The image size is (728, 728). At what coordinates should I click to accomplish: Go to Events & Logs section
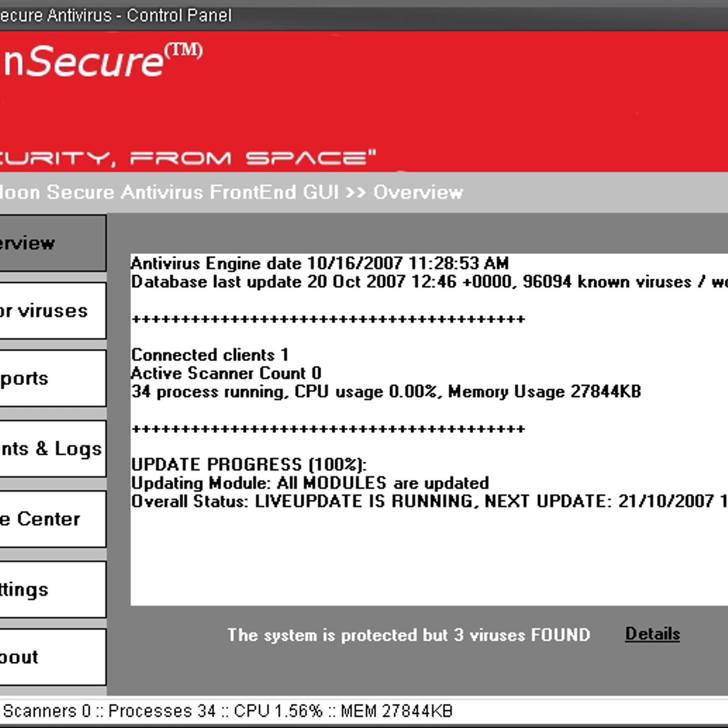pos(53,449)
